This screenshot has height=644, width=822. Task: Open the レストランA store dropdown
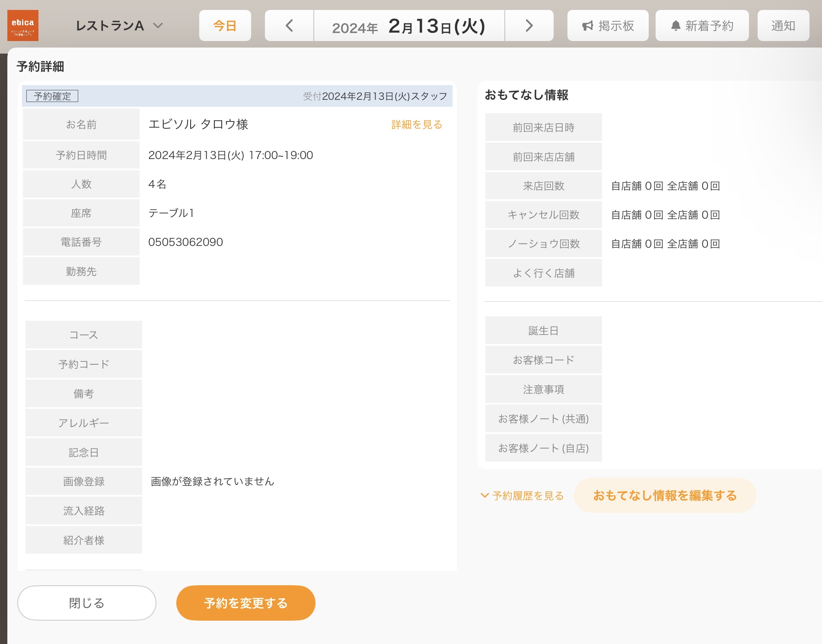coord(119,26)
